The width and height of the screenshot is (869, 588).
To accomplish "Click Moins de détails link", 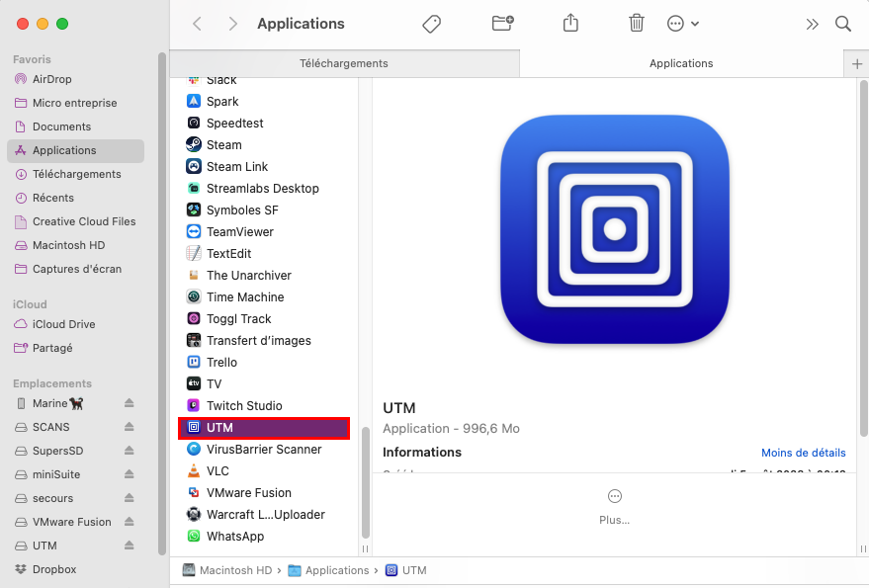I will (803, 453).
